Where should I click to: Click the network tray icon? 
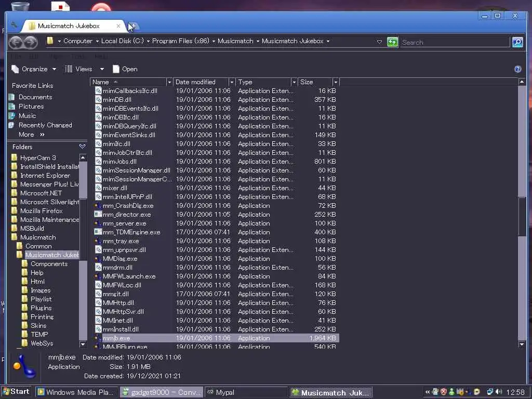click(490, 392)
